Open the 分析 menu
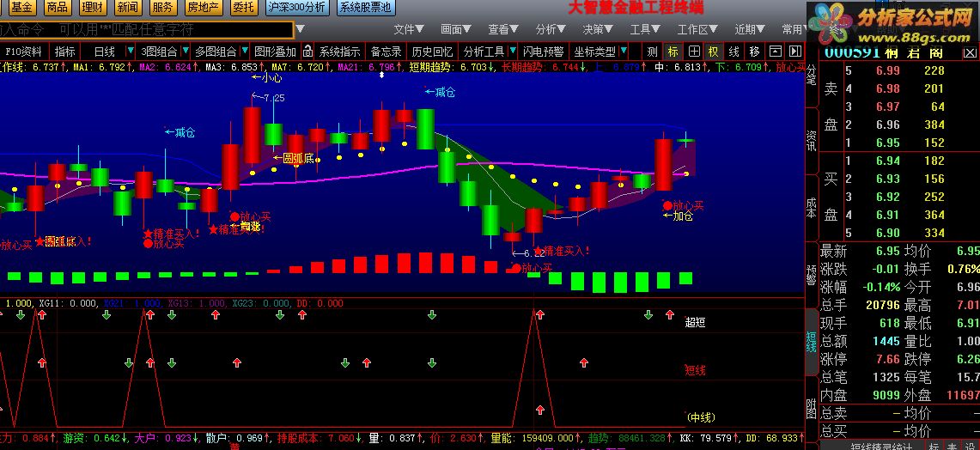This screenshot has width=980, height=450. click(x=551, y=29)
